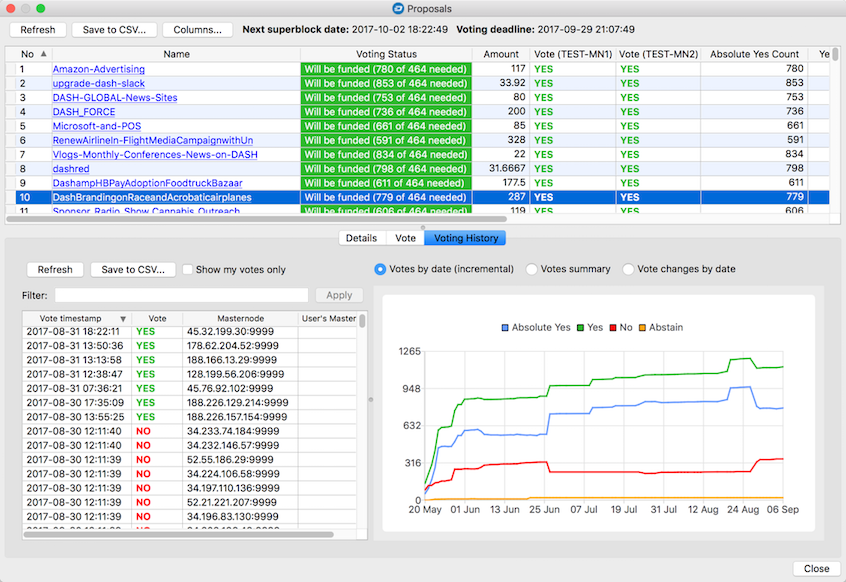Sort by Voting Status column header

[386, 54]
